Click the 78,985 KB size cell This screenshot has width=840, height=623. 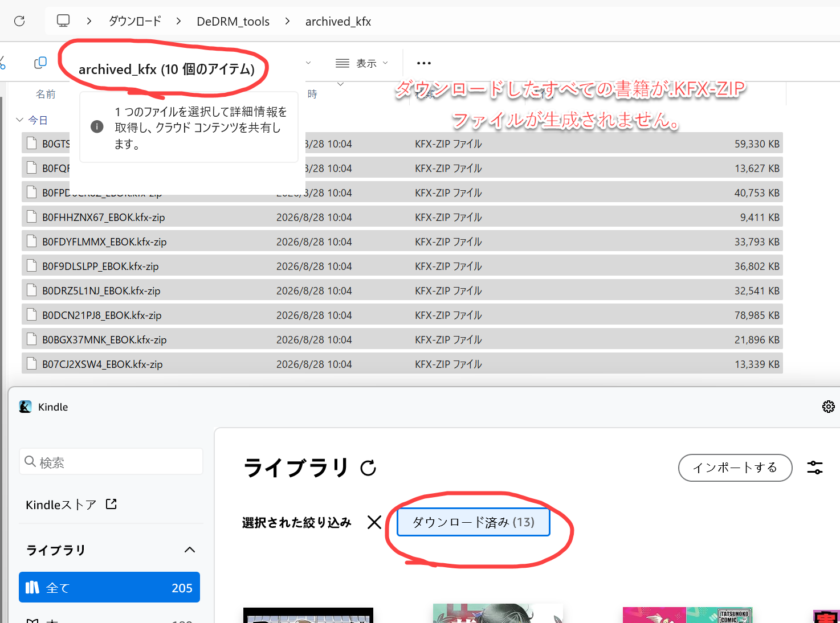coord(757,315)
